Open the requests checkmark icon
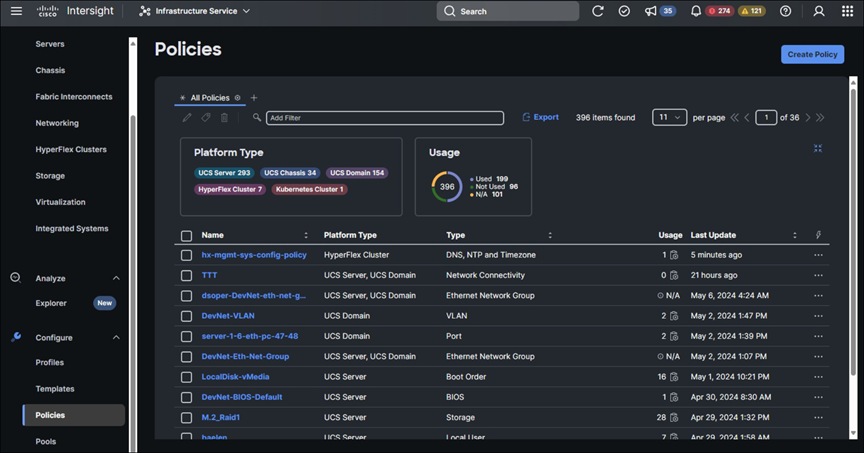Viewport: 864px width, 453px height. pos(624,11)
